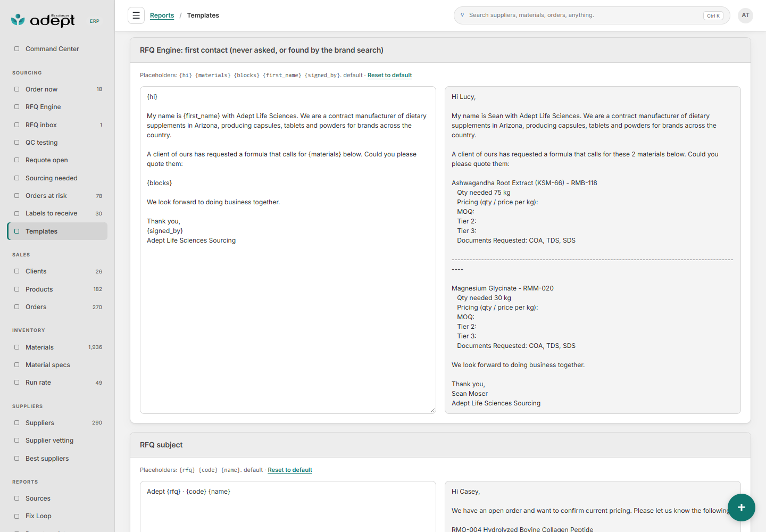This screenshot has width=766, height=532.
Task: Click into the RFQ subject template textarea
Action: (288, 506)
